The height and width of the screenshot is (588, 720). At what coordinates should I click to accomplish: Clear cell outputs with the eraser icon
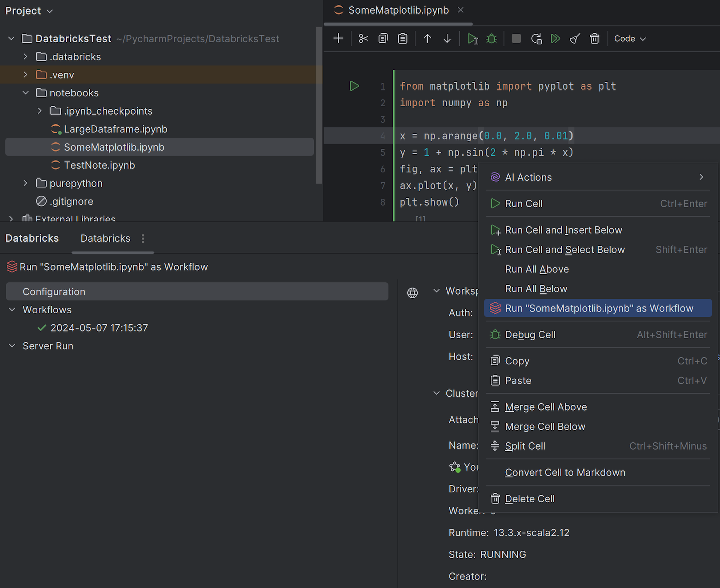[574, 38]
